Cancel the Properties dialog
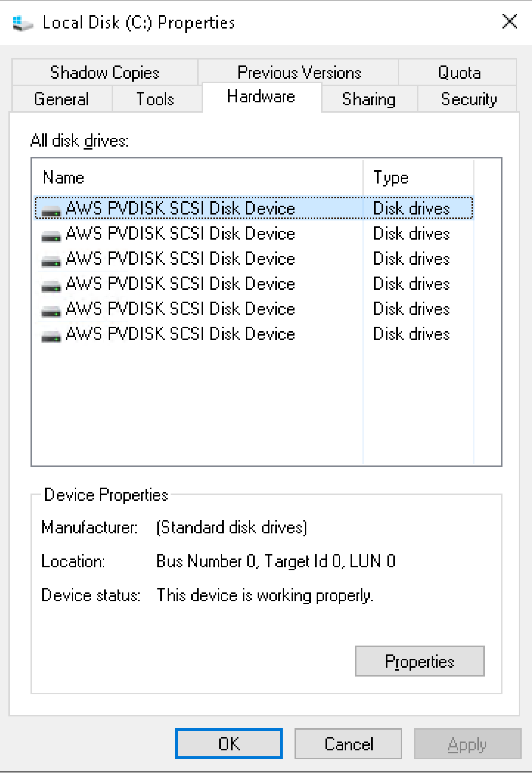Viewport: 532px width, 773px height. [348, 743]
